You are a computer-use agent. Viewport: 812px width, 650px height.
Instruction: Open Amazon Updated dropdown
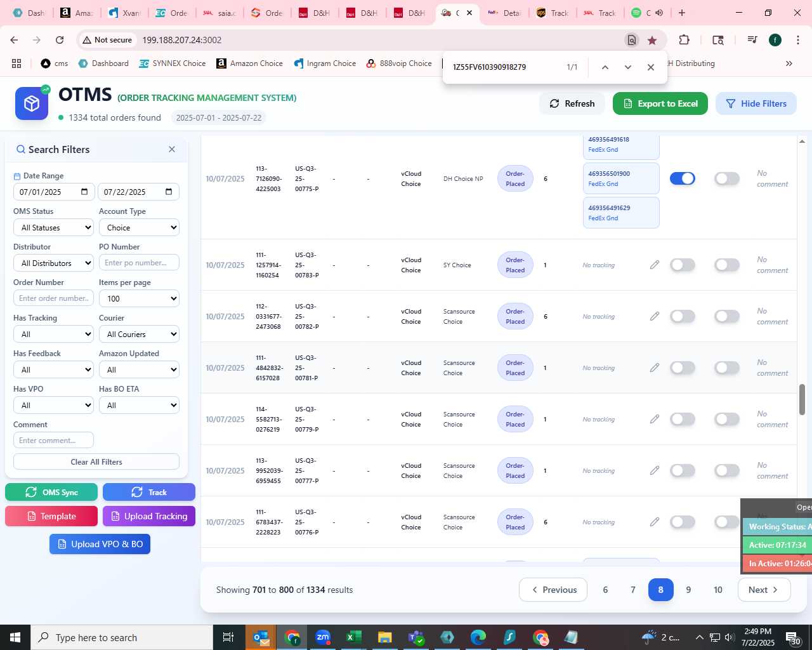tap(139, 369)
